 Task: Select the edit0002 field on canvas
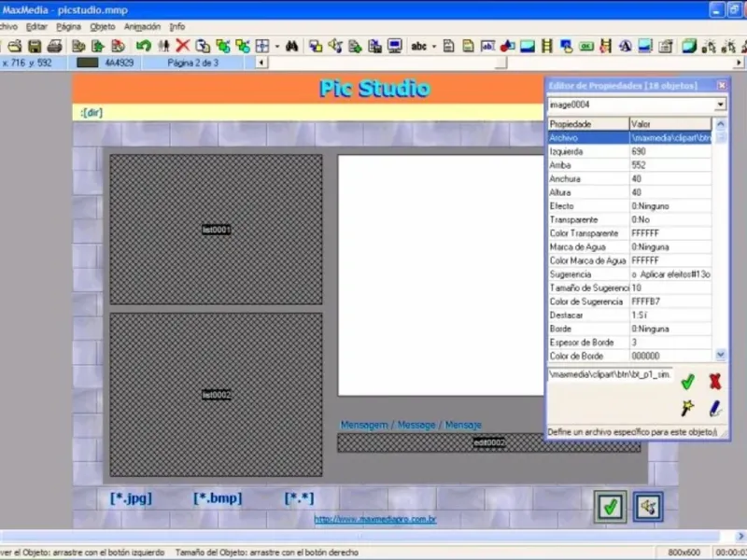click(x=489, y=442)
